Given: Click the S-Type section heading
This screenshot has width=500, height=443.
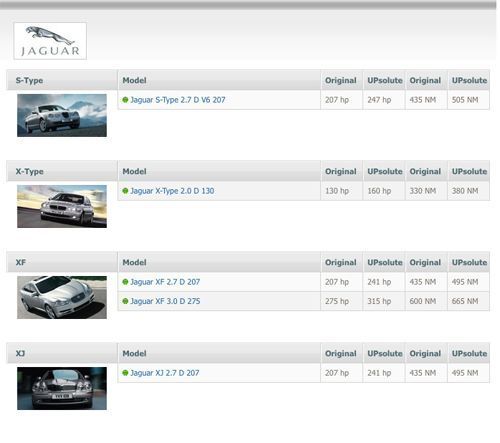Looking at the screenshot, I should pos(29,80).
